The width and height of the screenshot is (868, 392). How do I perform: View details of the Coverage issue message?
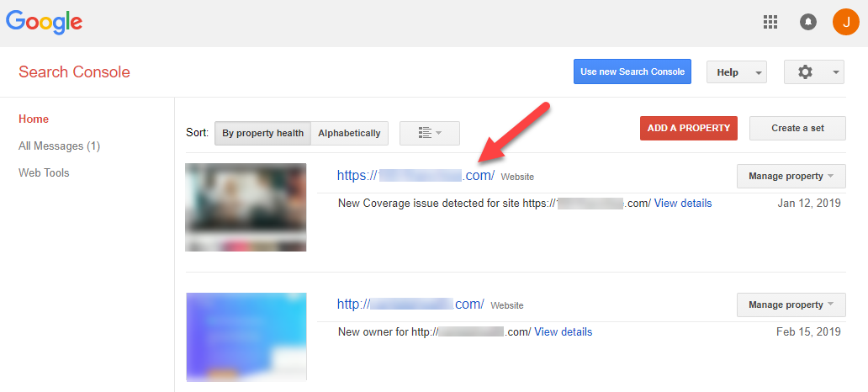(x=683, y=204)
